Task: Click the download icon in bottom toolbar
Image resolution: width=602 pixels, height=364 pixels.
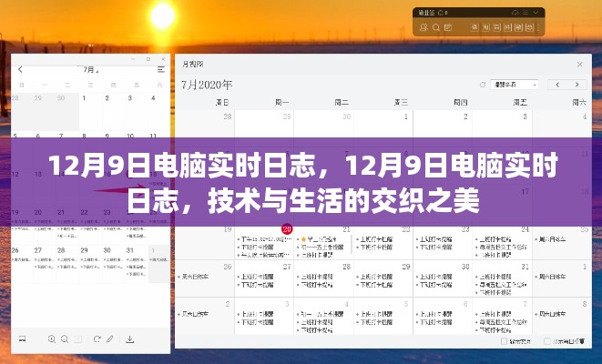Action: pos(129,339)
